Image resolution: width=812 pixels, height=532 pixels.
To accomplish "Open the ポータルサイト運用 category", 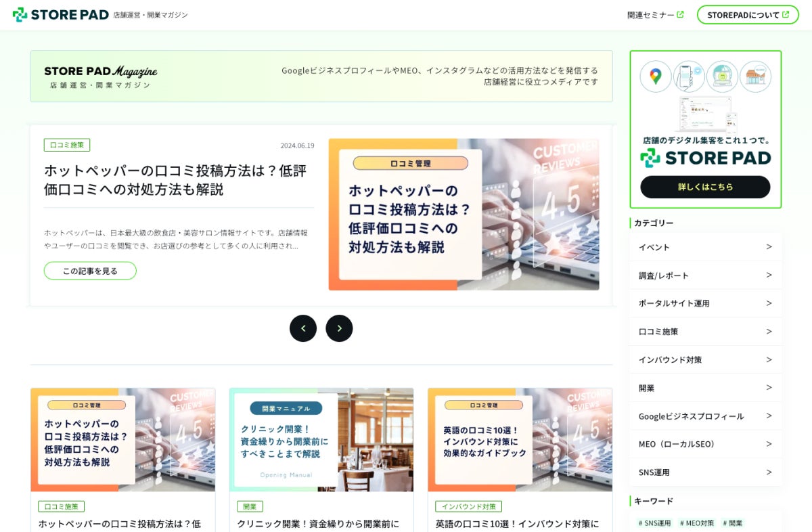I will 705,303.
